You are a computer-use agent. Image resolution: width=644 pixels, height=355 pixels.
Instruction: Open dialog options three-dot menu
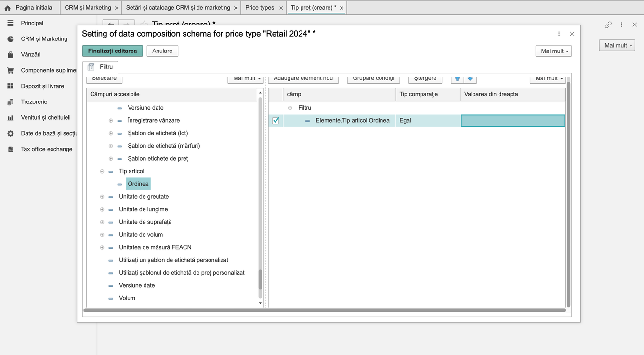[x=559, y=34]
